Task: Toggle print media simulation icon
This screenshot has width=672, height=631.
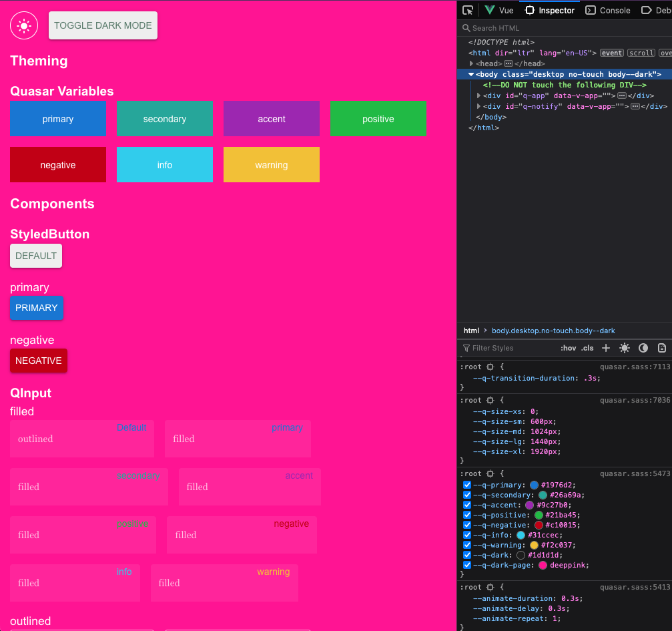Action: click(x=661, y=348)
